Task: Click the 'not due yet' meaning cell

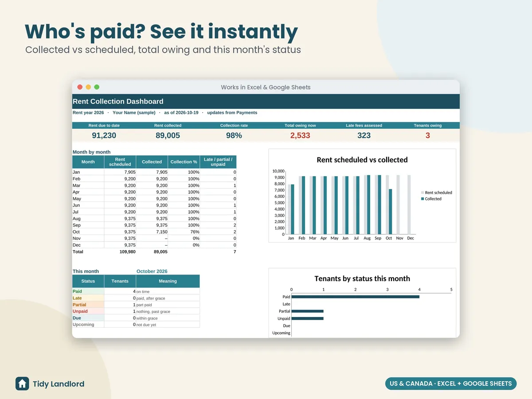Action: pos(168,325)
